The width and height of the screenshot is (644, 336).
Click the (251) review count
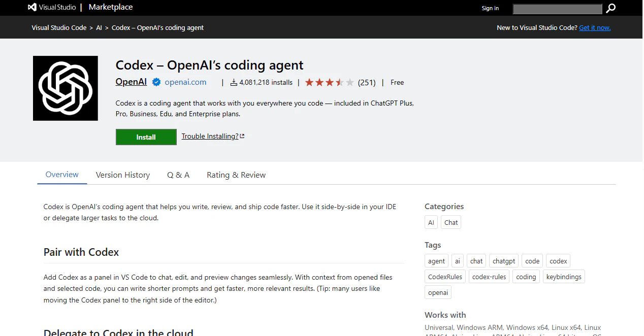click(367, 82)
